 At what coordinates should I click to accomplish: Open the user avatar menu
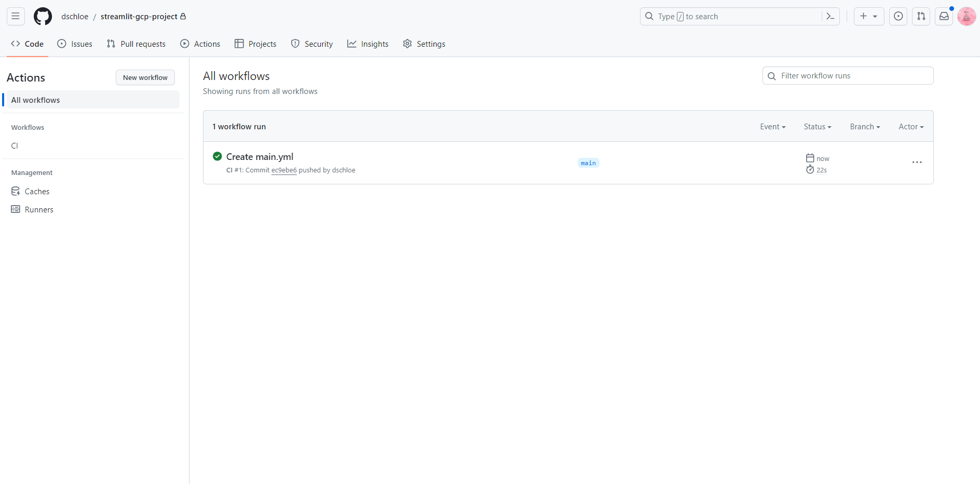[967, 16]
